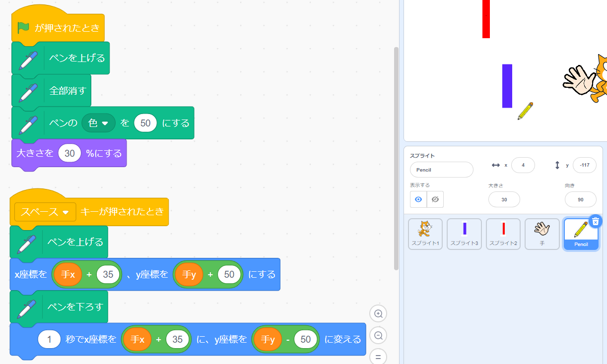This screenshot has width=607, height=364.
Task: Click the 向き direction field showing 90
Action: pyautogui.click(x=580, y=199)
